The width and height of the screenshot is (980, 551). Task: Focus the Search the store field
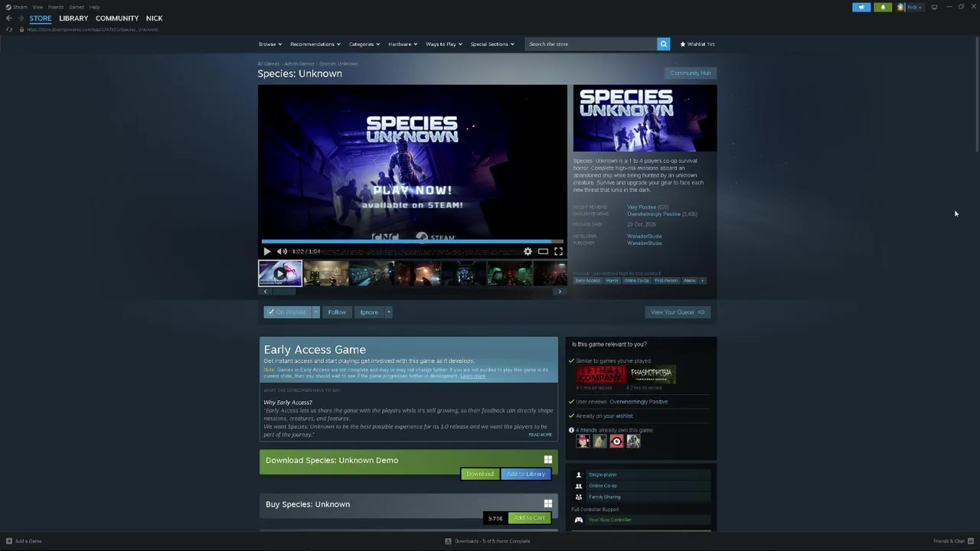[x=591, y=44]
